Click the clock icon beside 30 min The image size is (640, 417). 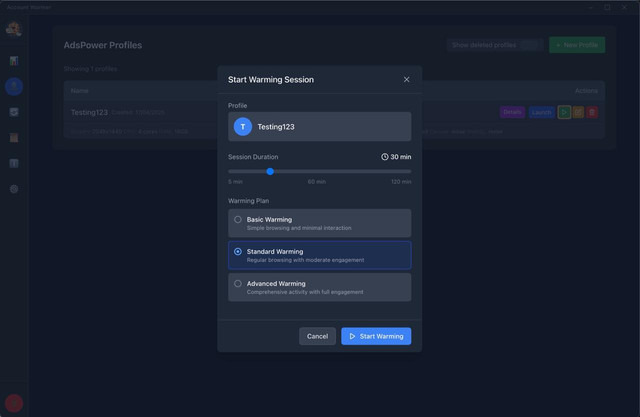384,157
